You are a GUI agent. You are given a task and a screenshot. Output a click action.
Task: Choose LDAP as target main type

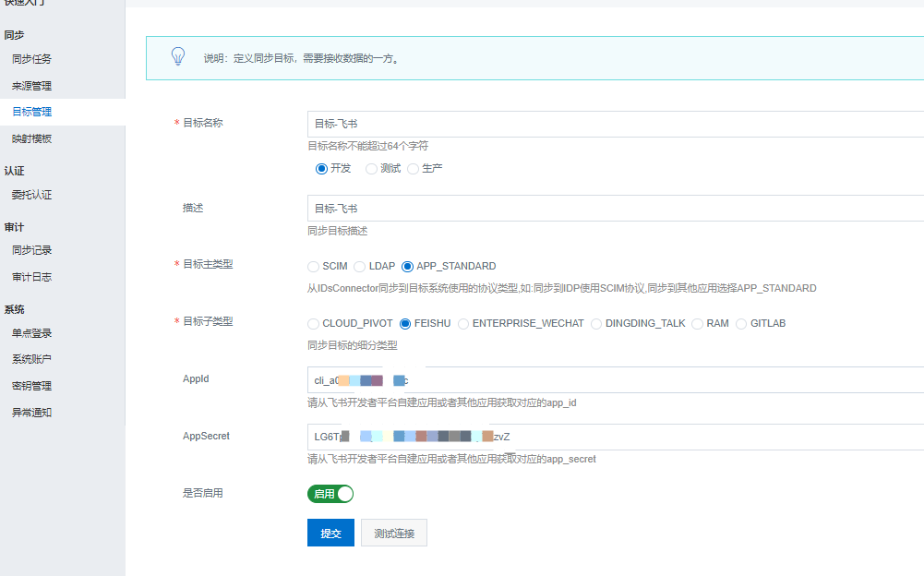[x=360, y=267]
